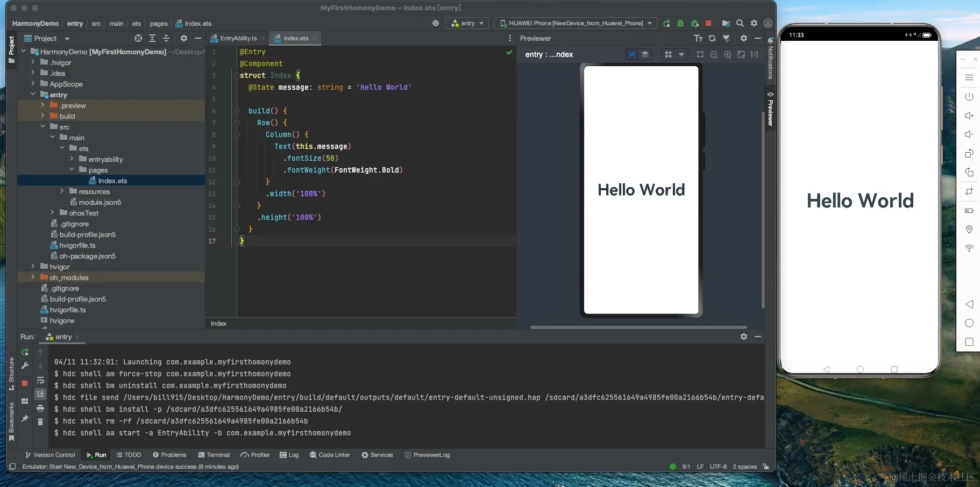The width and height of the screenshot is (980, 487).
Task: Toggle scroll to end in Run console
Action: coord(40,394)
